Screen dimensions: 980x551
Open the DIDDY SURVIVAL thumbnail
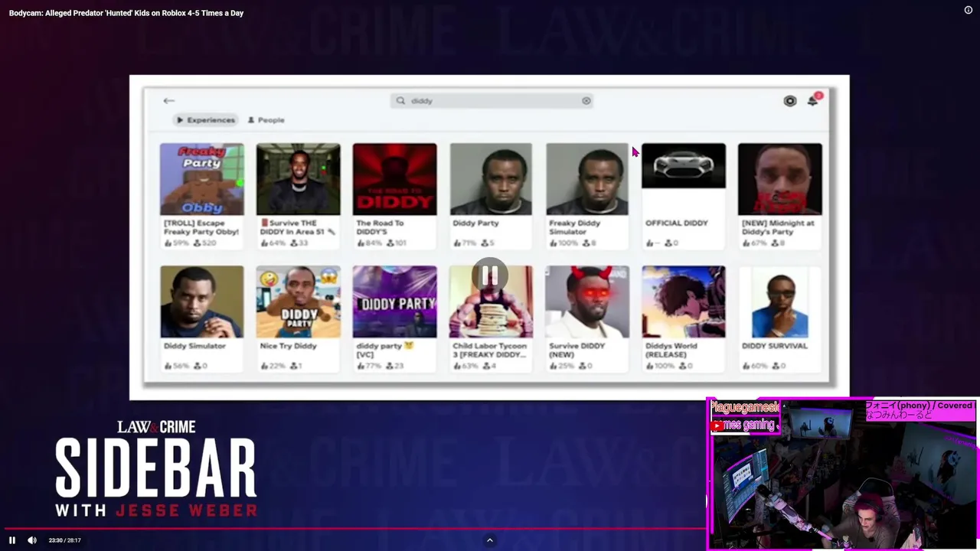pos(780,302)
